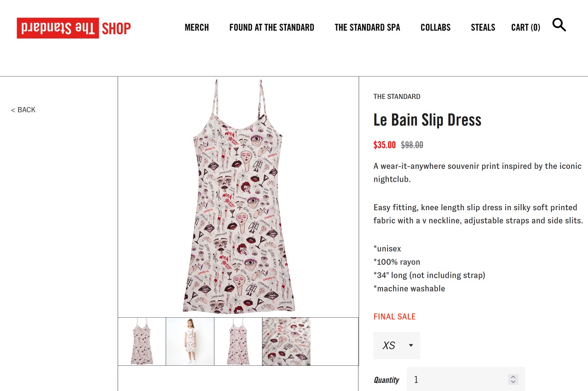This screenshot has height=391, width=588.
Task: Select the third dress thumbnail
Action: pos(238,342)
